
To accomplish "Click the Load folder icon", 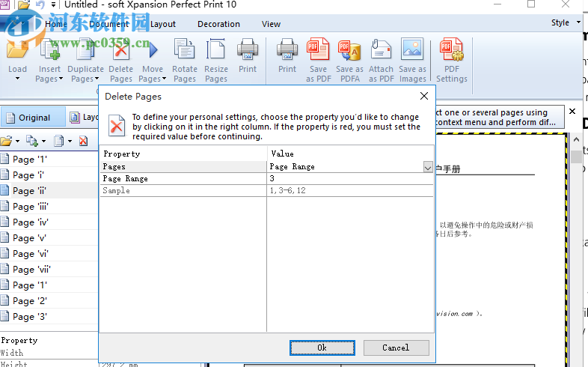I will [x=17, y=50].
